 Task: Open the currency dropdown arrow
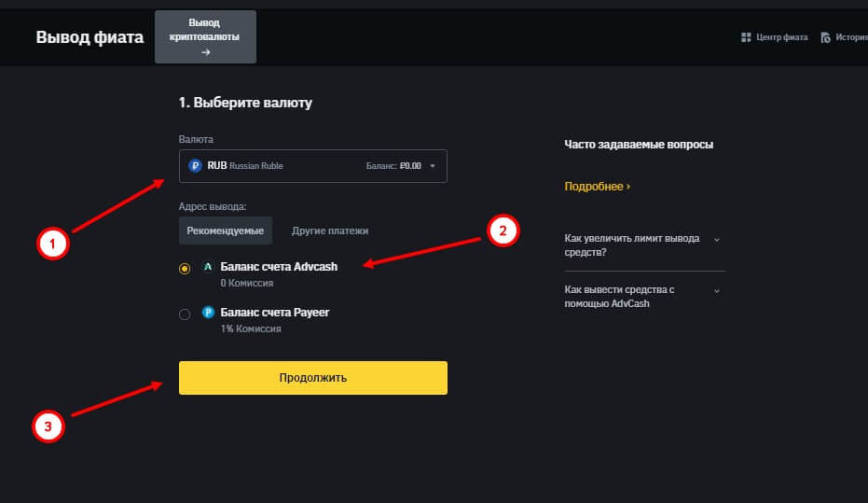coord(433,166)
